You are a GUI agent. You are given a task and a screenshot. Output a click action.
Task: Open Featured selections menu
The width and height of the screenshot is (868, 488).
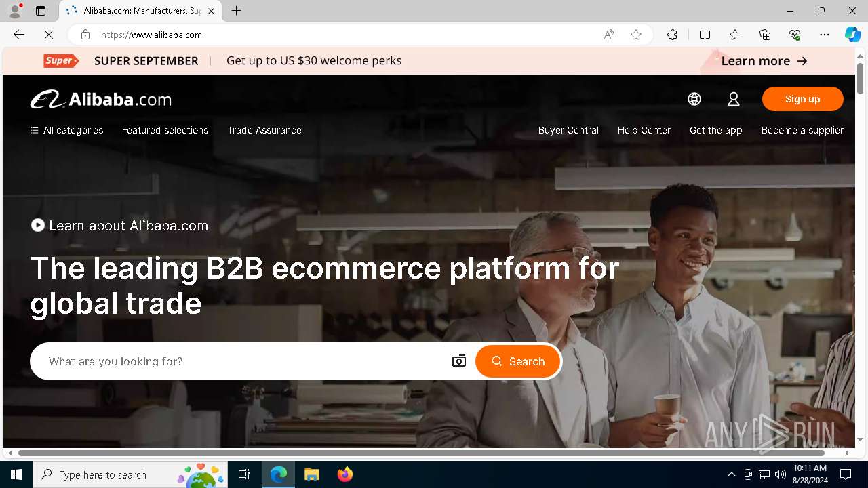[x=165, y=130]
